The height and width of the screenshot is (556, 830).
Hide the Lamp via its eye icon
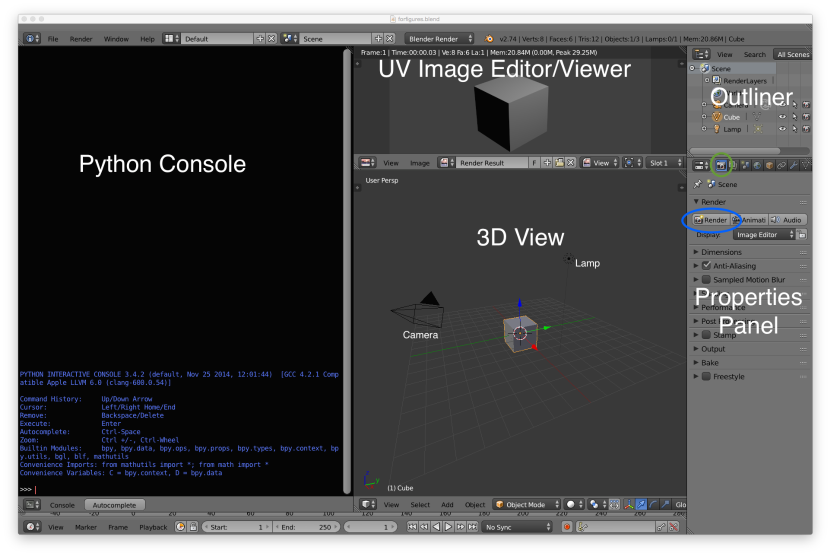point(782,129)
